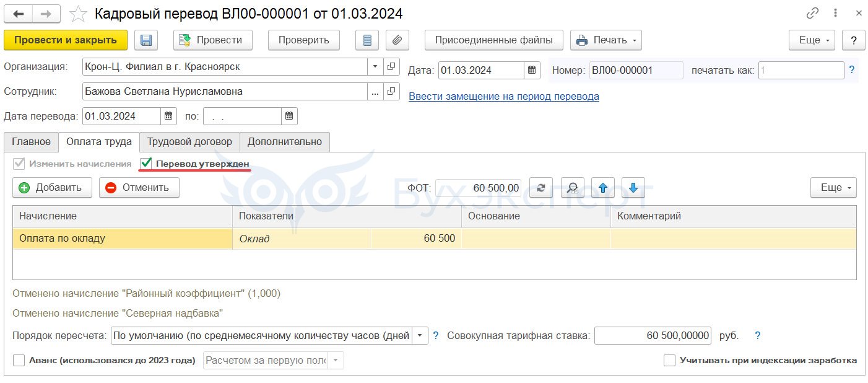Click Добавить to add accrual

(52, 188)
